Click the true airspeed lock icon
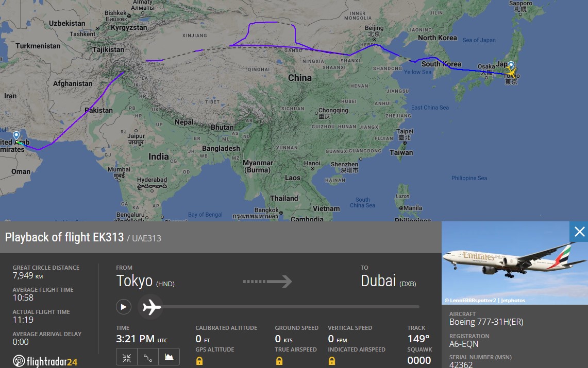588x368 pixels. click(x=279, y=361)
